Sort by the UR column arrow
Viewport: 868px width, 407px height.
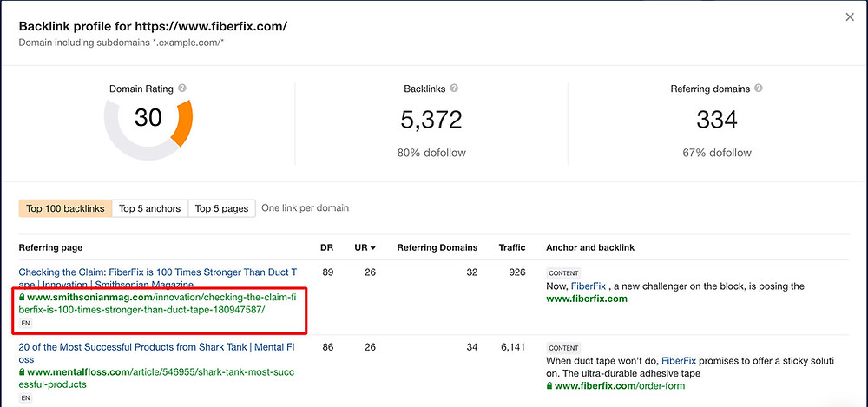(x=373, y=248)
